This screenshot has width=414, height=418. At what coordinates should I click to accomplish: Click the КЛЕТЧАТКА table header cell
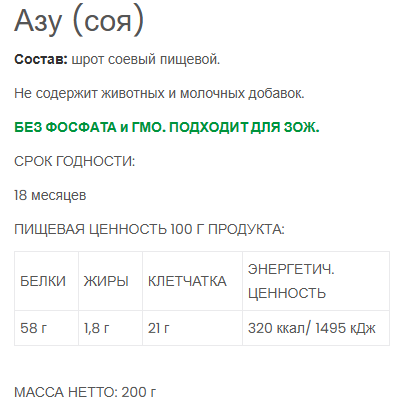192,281
